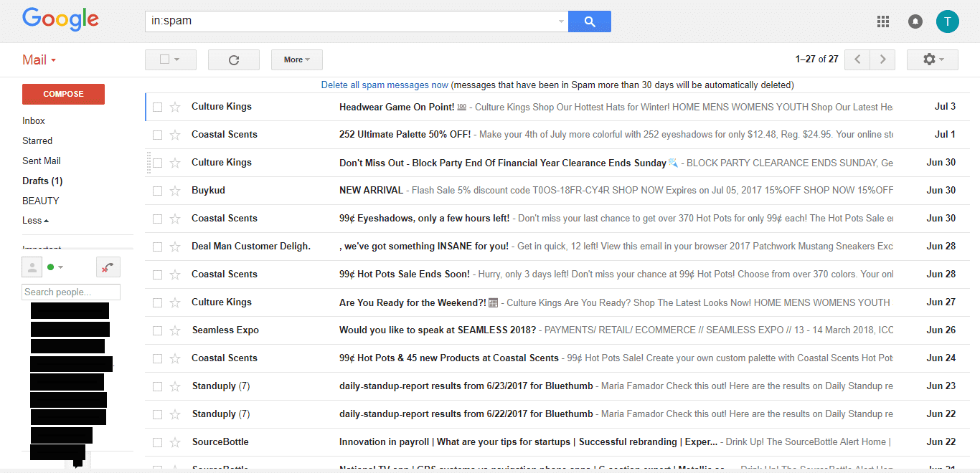Refresh the spam message list

(x=233, y=60)
